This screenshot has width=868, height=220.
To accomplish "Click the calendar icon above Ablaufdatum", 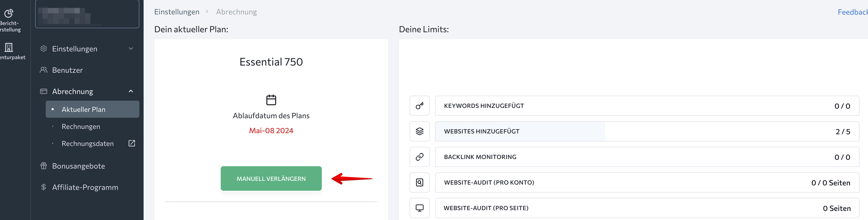I will click(x=271, y=100).
